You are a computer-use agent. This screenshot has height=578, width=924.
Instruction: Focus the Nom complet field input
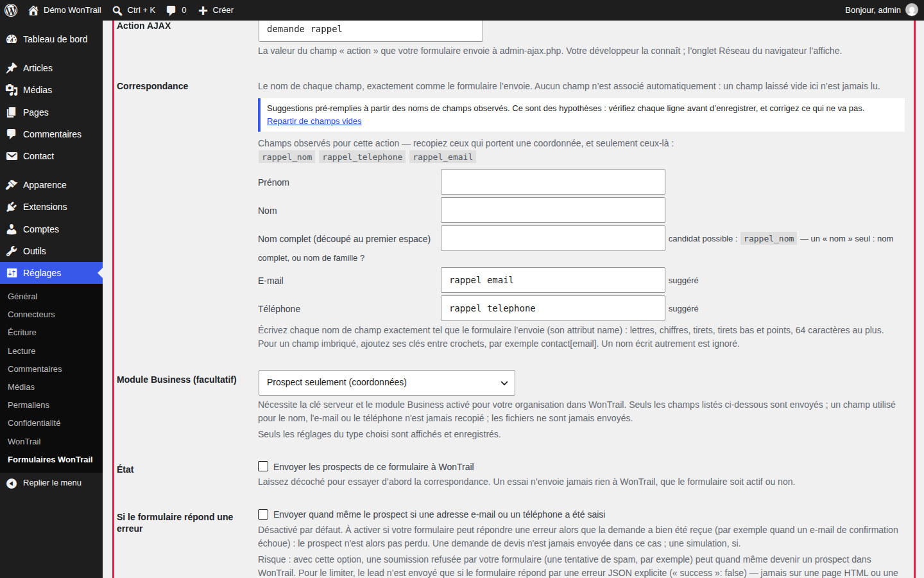[553, 238]
